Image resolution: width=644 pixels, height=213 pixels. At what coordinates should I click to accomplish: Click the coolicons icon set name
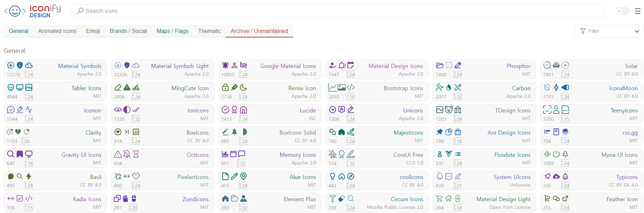point(411,177)
